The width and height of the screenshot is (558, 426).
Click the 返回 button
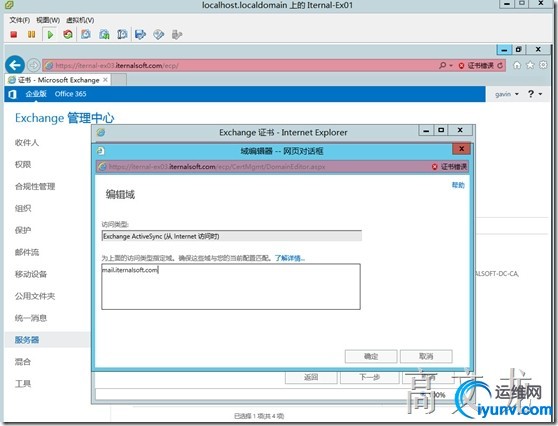311,377
